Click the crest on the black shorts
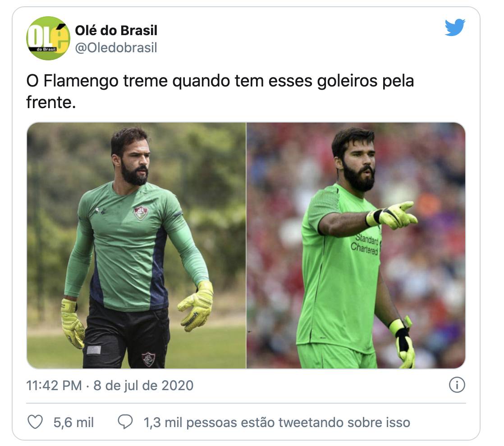 click(x=148, y=359)
